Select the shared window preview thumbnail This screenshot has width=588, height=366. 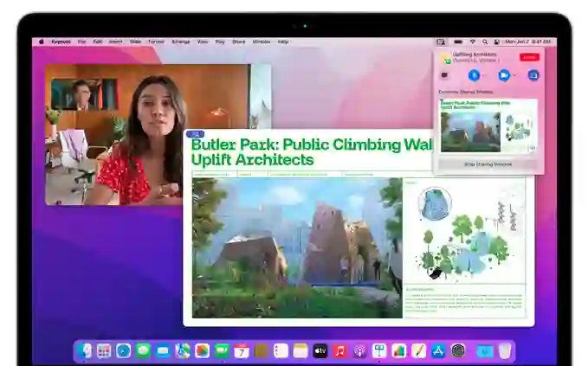coord(488,125)
